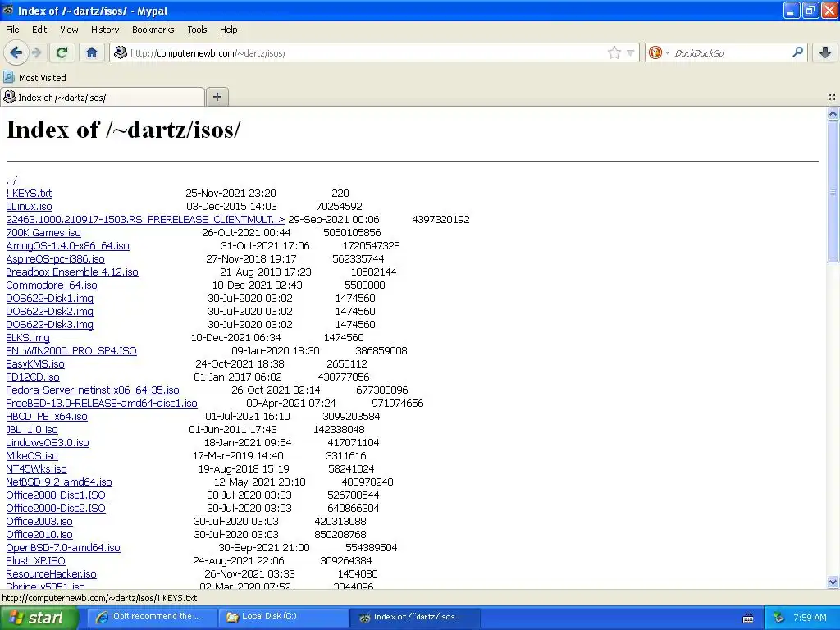840x630 pixels.
Task: Open the DuckDuckGo search engine selector
Action: (x=659, y=52)
